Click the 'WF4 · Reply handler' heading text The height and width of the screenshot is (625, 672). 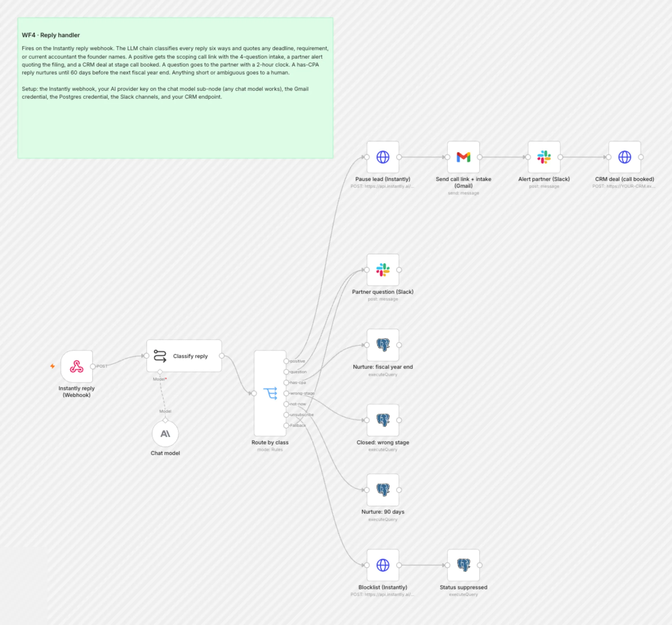pos(51,35)
